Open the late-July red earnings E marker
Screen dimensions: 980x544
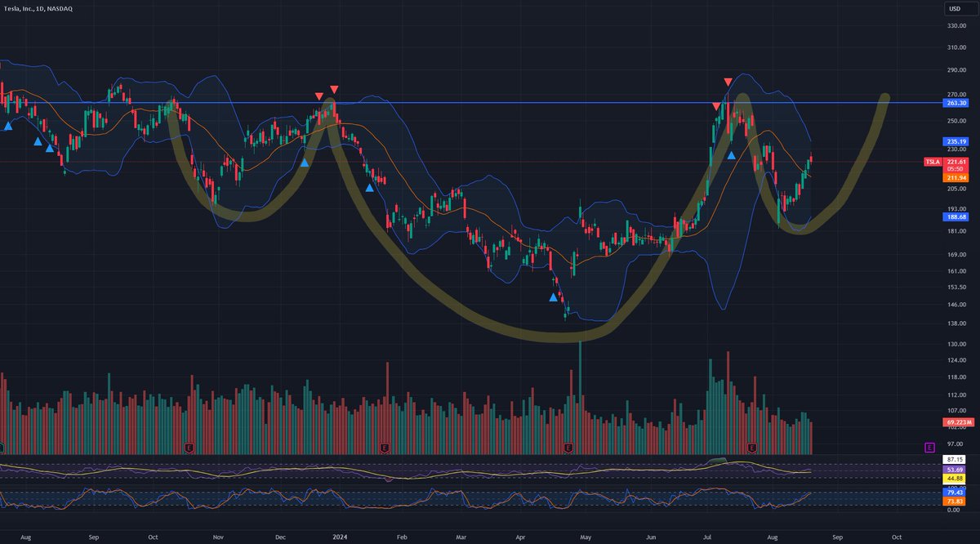pos(752,448)
